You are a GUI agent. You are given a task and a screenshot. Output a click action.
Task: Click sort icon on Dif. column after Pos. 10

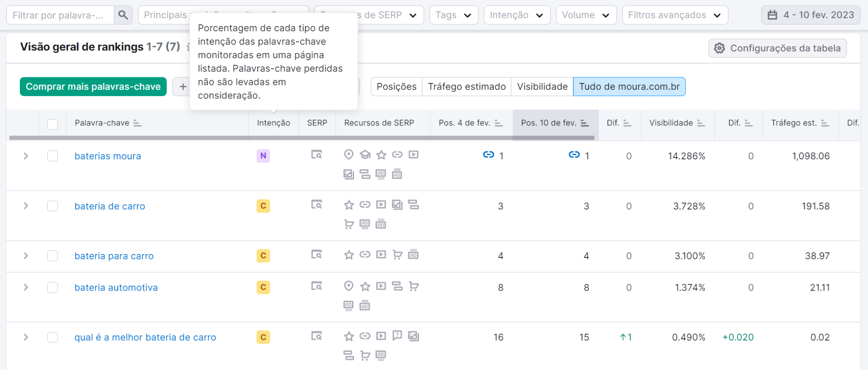[x=627, y=123]
